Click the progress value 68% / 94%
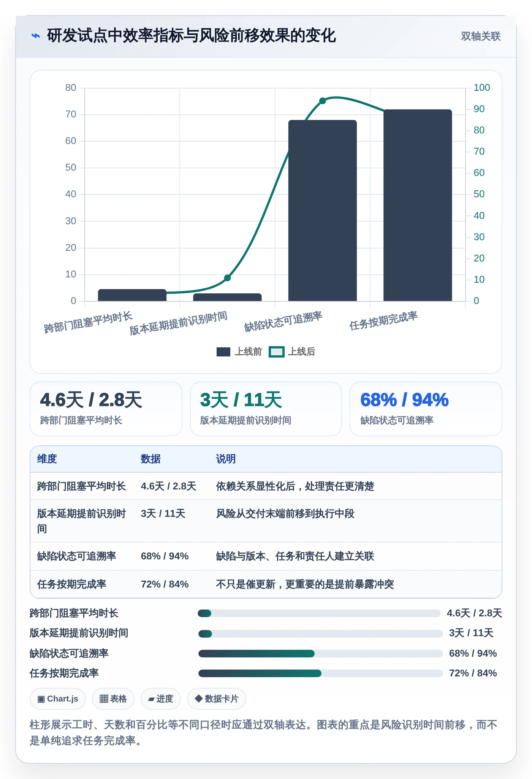532x779 pixels. pyautogui.click(x=473, y=654)
